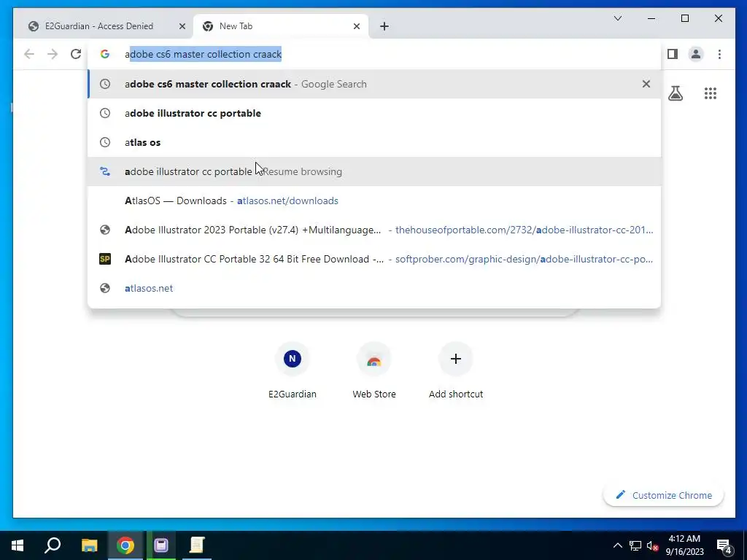The image size is (747, 560).
Task: Open a new tab with plus button
Action: coord(384,27)
